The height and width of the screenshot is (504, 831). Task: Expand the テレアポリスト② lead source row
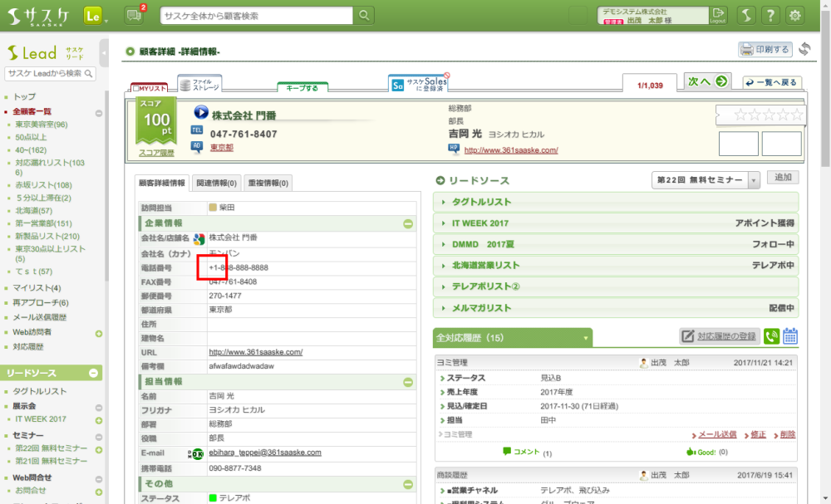tap(616, 286)
